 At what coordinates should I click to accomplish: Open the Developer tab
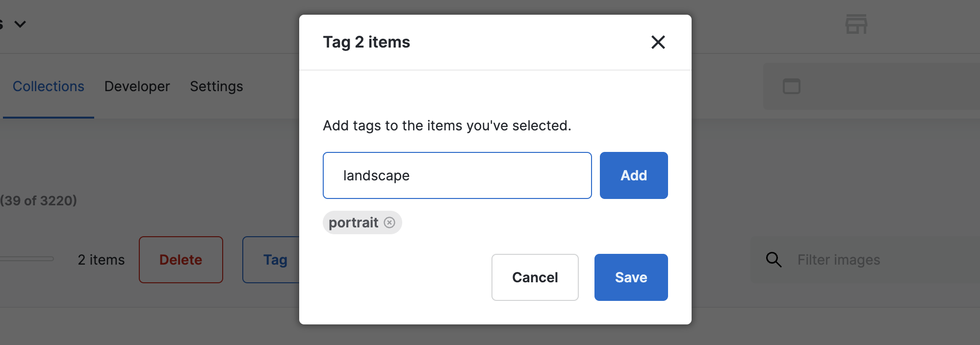coord(137,86)
